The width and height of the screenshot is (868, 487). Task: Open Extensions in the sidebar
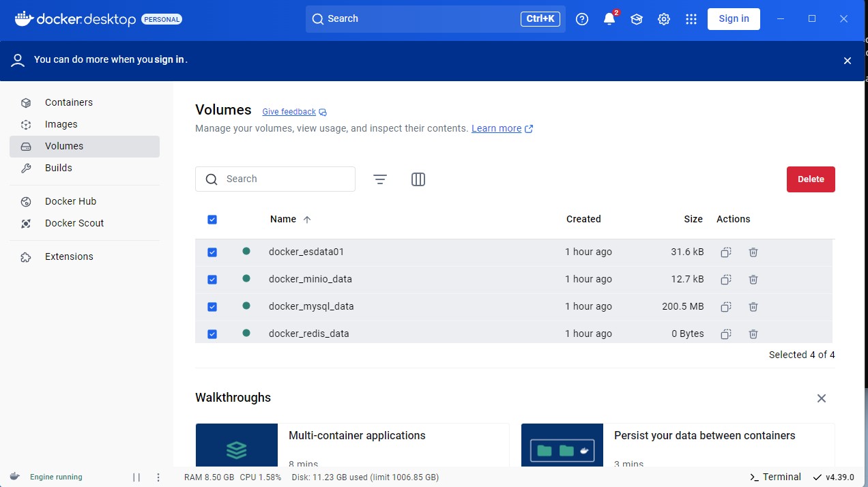coord(85,256)
